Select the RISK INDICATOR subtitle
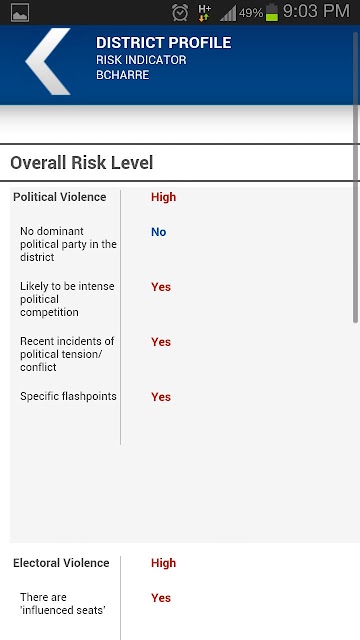 point(141,60)
